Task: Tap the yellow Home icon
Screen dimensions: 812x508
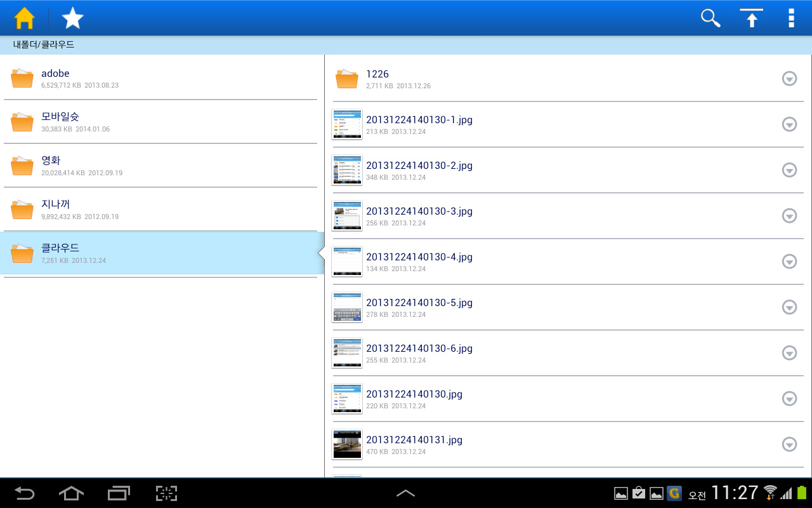Action: [x=24, y=18]
